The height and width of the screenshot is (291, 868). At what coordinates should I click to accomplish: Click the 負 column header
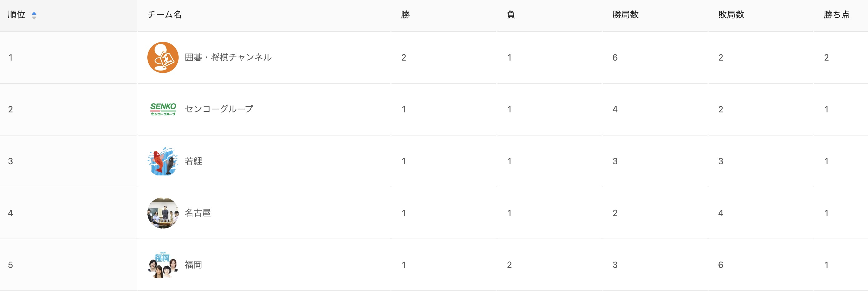coord(511,15)
